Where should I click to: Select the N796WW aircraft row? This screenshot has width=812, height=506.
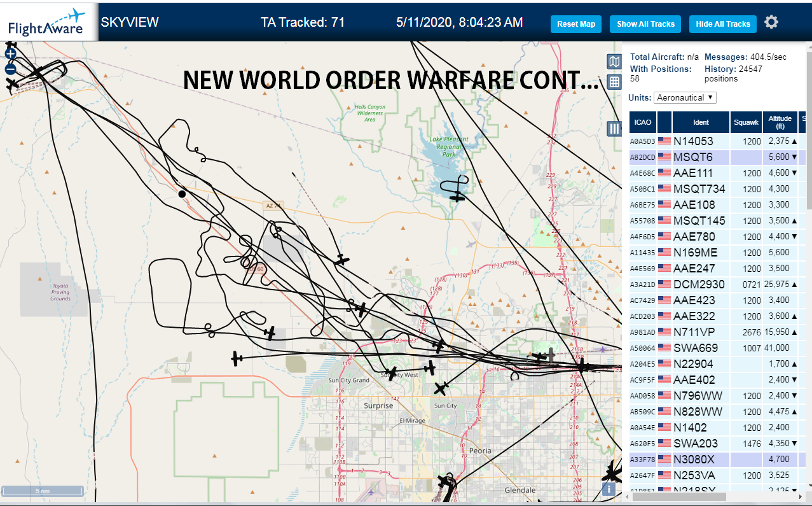tap(717, 396)
